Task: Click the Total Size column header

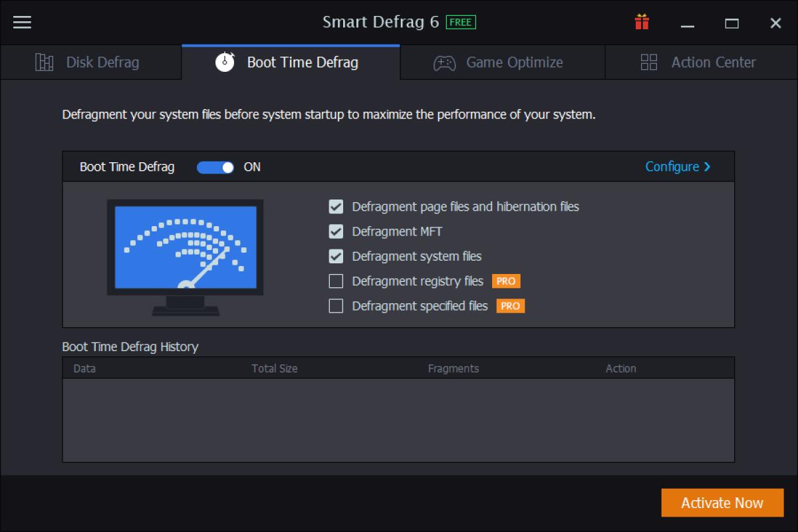Action: click(275, 368)
